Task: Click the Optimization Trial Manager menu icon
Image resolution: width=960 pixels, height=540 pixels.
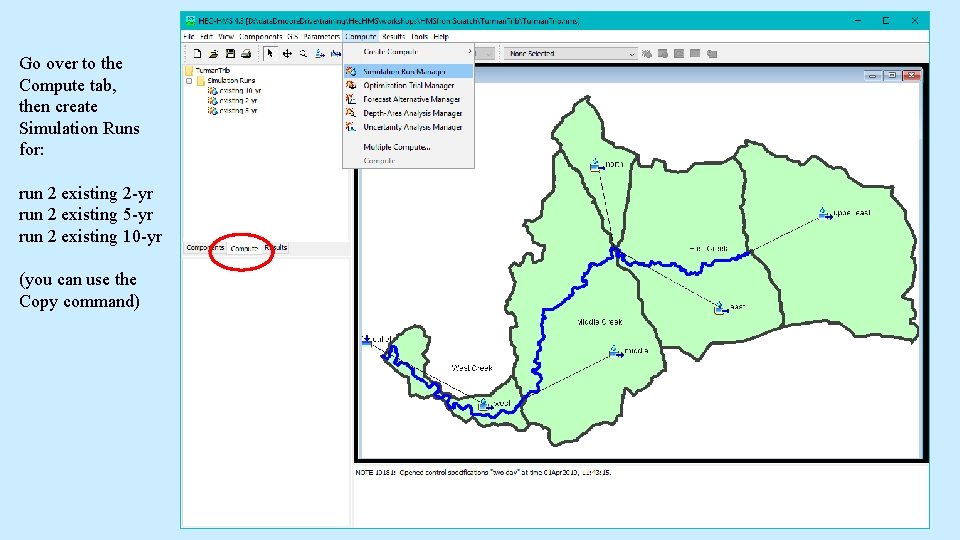Action: click(351, 85)
